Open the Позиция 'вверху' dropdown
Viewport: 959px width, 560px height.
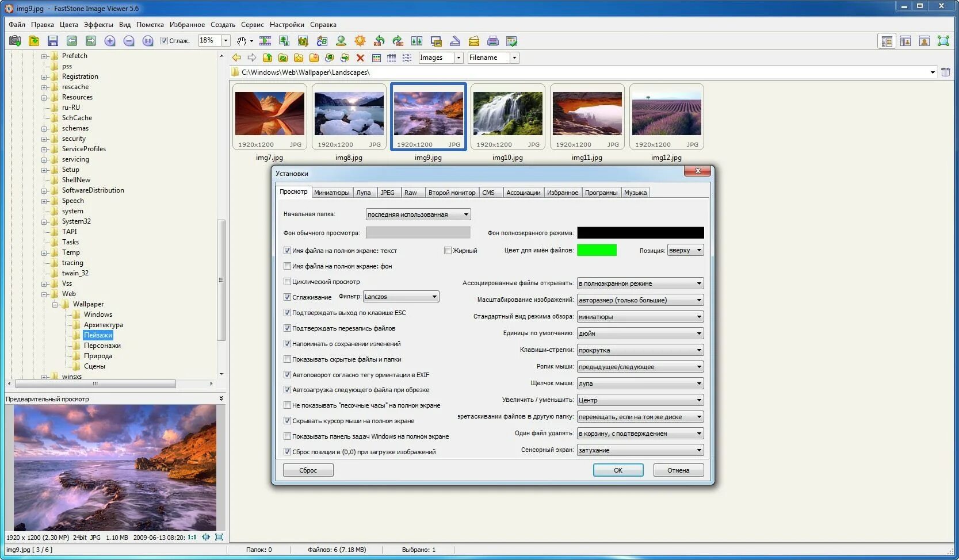[685, 250]
